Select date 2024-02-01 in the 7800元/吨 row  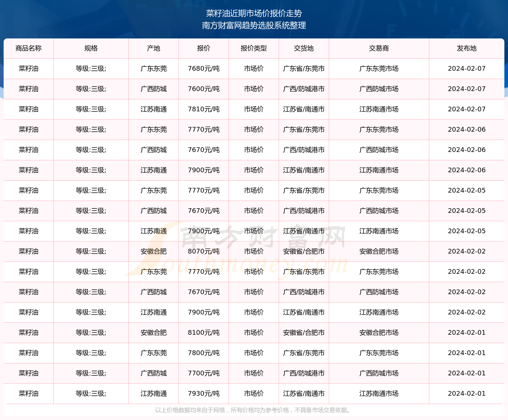pyautogui.click(x=467, y=353)
